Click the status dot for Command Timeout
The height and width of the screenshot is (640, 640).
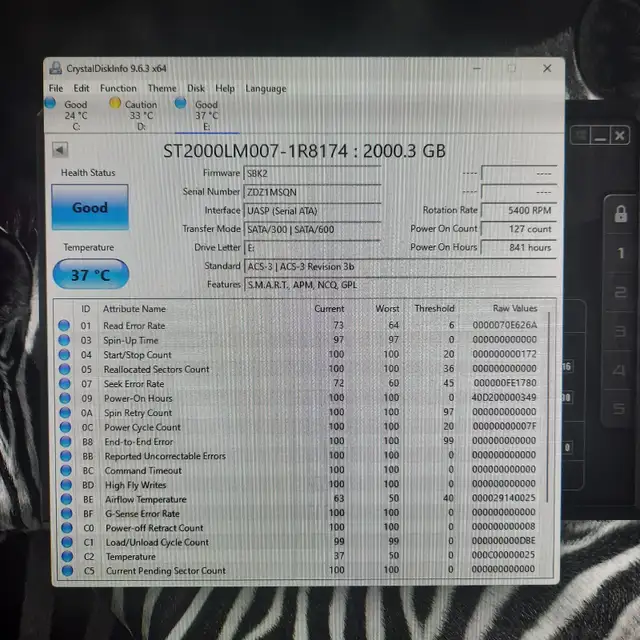[66, 470]
